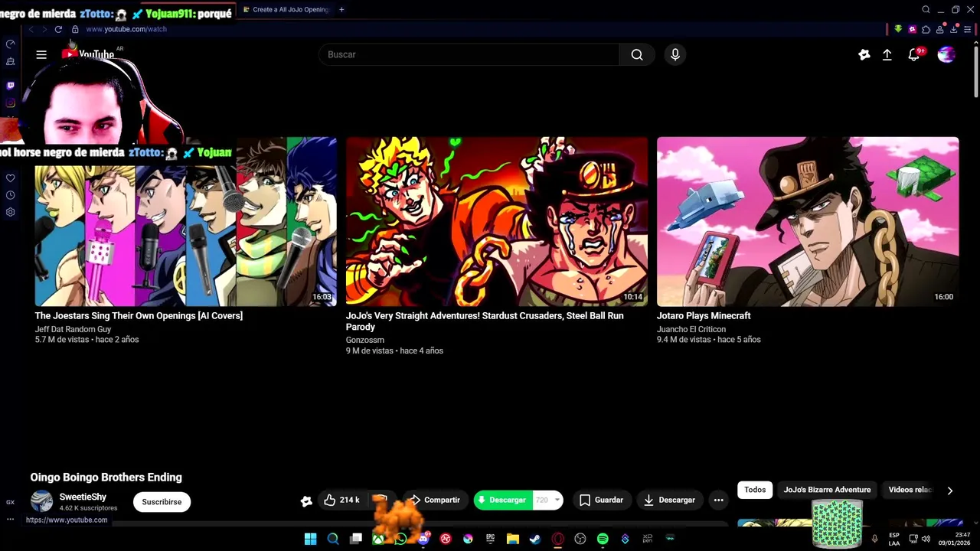
Task: Open OBS Studio from the taskbar
Action: pyautogui.click(x=580, y=539)
